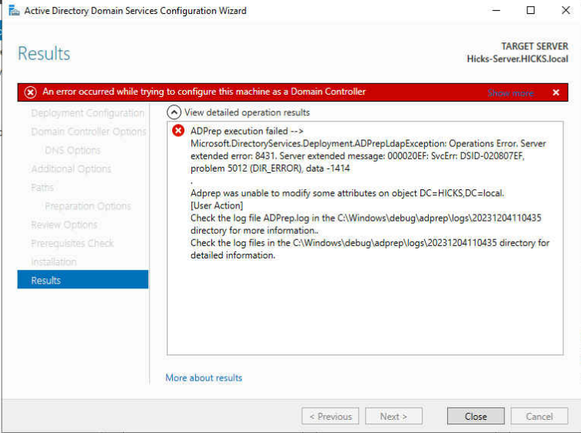Select DNS Options step
The image size is (581, 433).
pos(73,150)
